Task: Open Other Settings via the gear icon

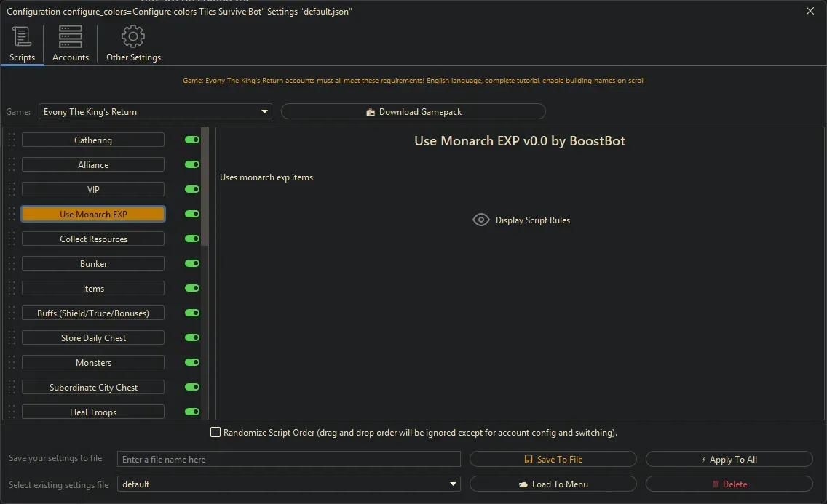Action: click(133, 36)
